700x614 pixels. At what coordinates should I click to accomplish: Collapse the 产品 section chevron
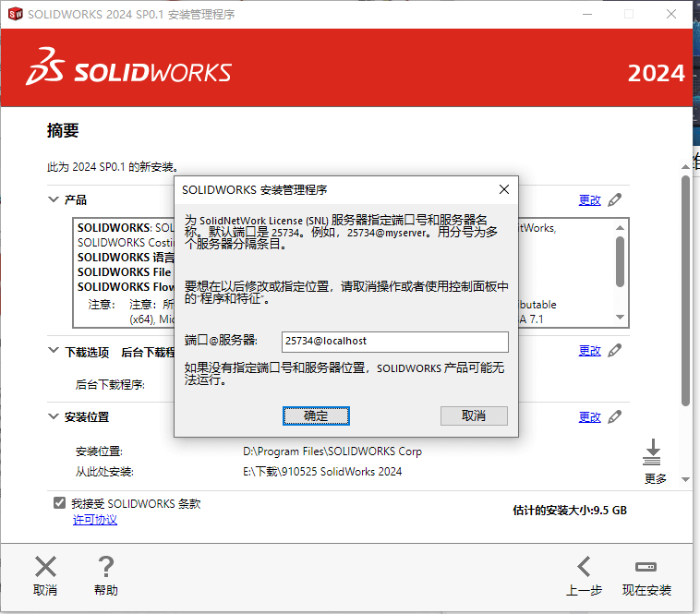(x=54, y=199)
